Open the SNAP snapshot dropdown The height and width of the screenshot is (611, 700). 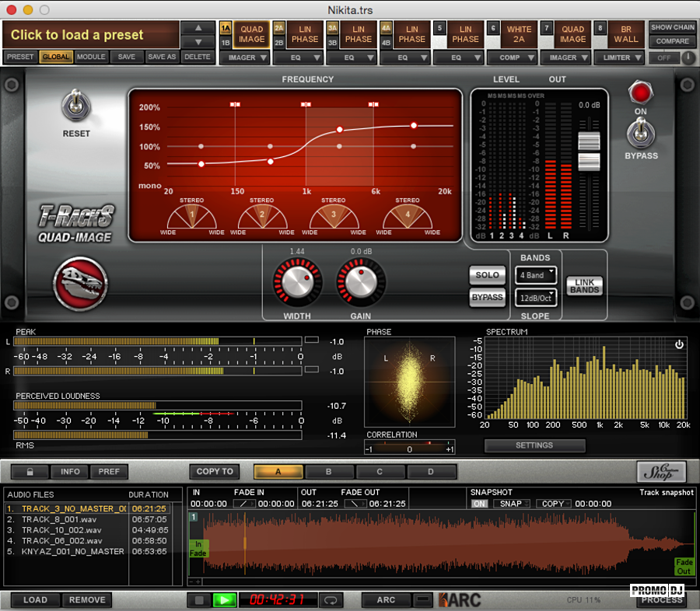(512, 504)
